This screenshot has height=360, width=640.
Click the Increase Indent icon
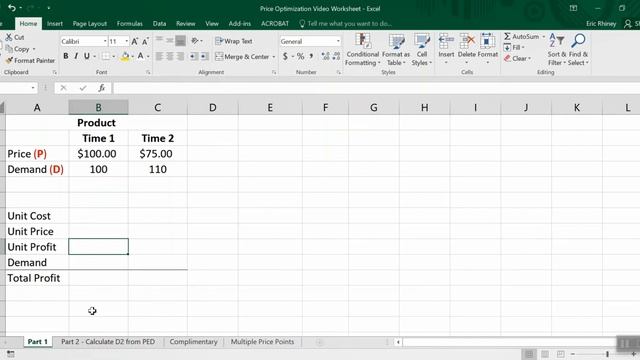click(x=204, y=56)
